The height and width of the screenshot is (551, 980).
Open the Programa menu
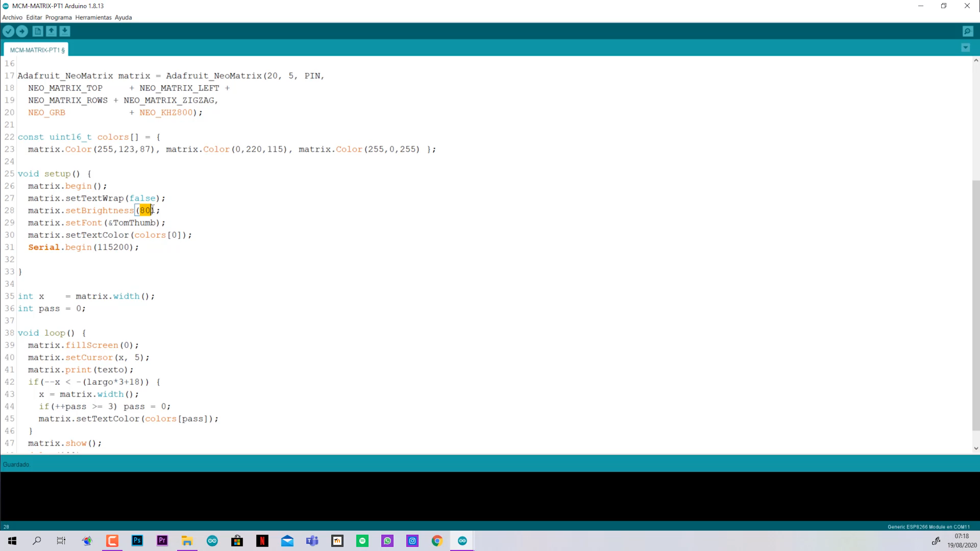59,17
